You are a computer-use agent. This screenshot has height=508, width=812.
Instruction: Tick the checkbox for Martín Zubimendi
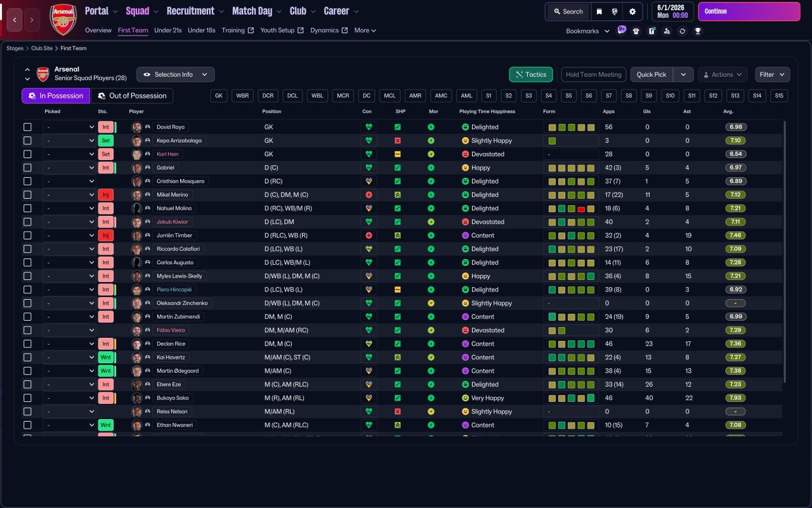(27, 317)
